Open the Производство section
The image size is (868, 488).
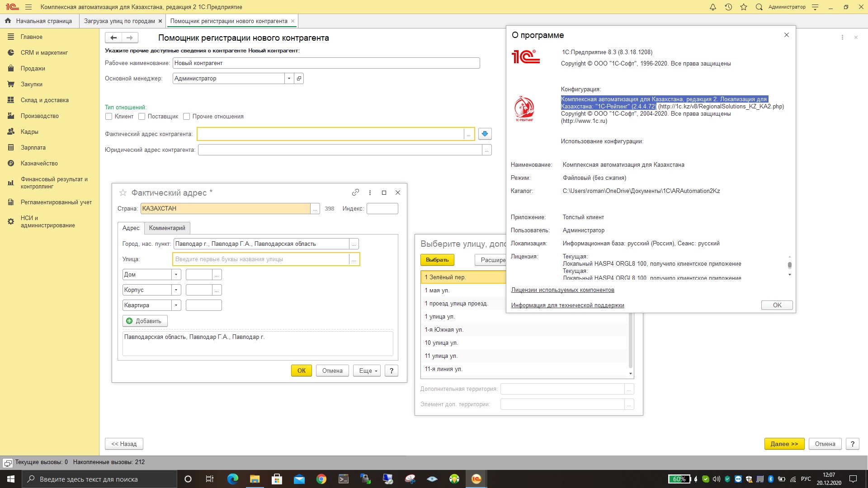coord(39,116)
